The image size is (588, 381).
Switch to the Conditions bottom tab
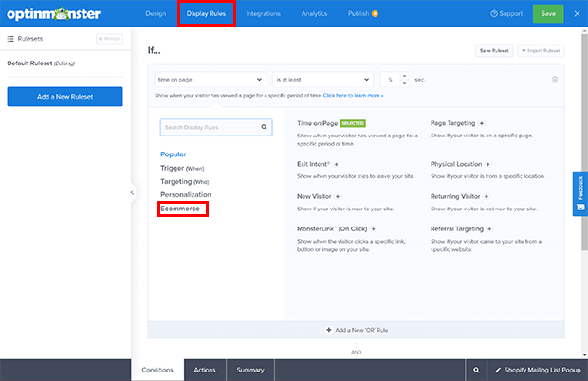[157, 370]
